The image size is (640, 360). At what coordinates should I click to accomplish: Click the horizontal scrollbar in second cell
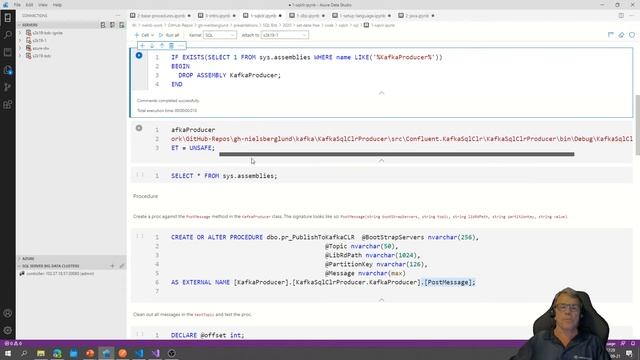pyautogui.click(x=397, y=154)
